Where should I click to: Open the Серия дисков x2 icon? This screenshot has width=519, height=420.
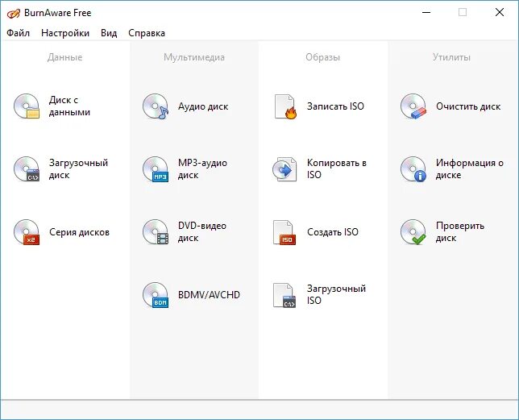click(x=27, y=232)
